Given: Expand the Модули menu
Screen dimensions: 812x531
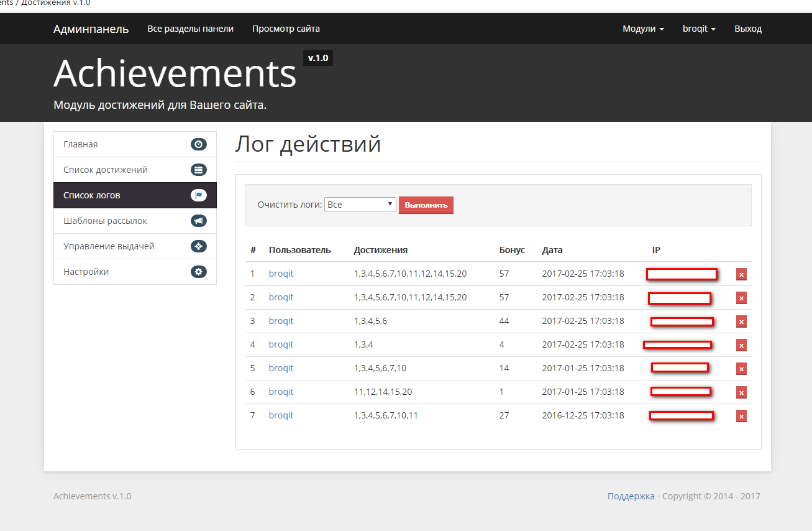Looking at the screenshot, I should point(643,29).
